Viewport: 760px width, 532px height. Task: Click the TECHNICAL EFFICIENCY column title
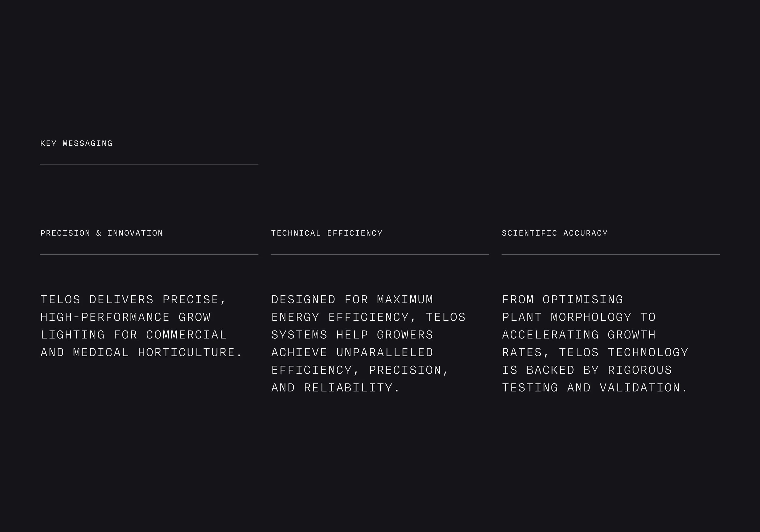point(327,233)
